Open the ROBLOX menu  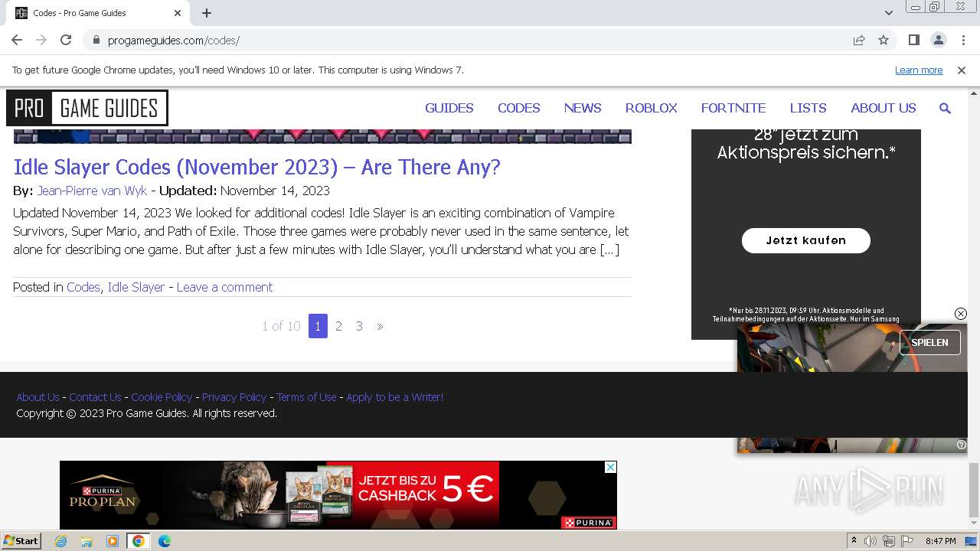[x=652, y=108]
